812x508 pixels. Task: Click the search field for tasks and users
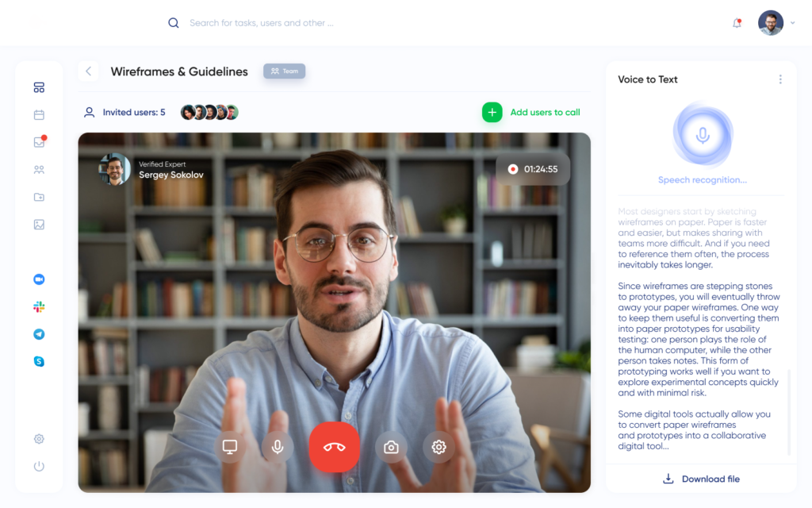click(262, 23)
